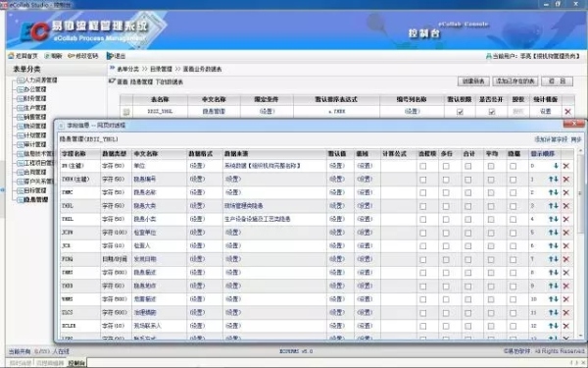Move the 发现日期 field down
Image resolution: width=588 pixels, height=368 pixels.
pyautogui.click(x=556, y=259)
